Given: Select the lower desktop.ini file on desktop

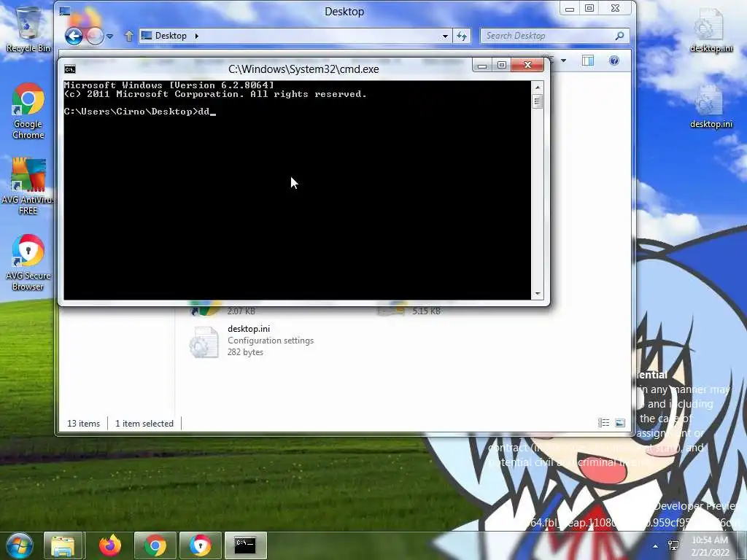Looking at the screenshot, I should [x=711, y=106].
